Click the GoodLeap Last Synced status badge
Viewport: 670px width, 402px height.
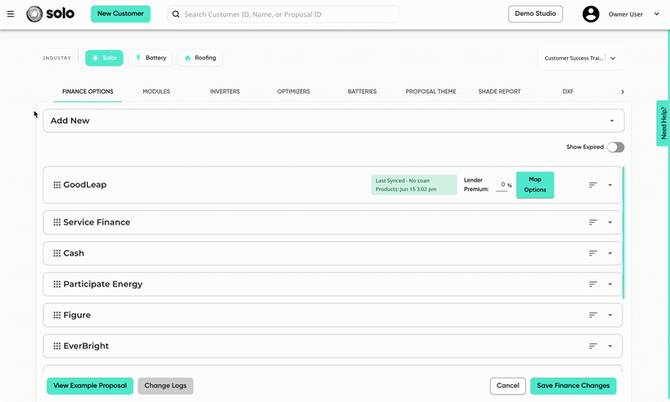(x=414, y=185)
